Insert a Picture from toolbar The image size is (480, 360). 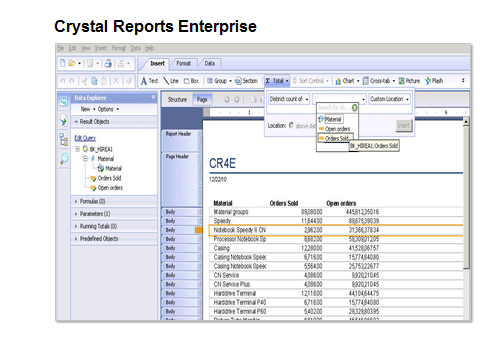(409, 81)
